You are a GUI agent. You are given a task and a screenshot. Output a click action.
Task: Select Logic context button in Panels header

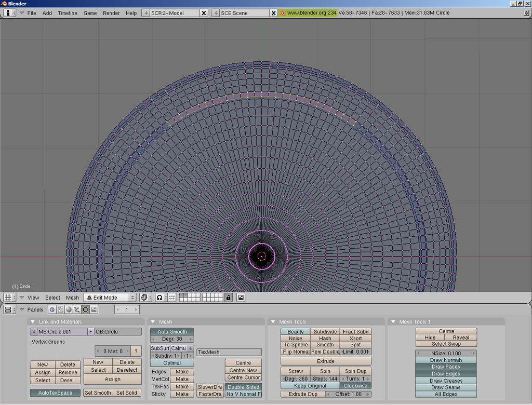tap(52, 309)
